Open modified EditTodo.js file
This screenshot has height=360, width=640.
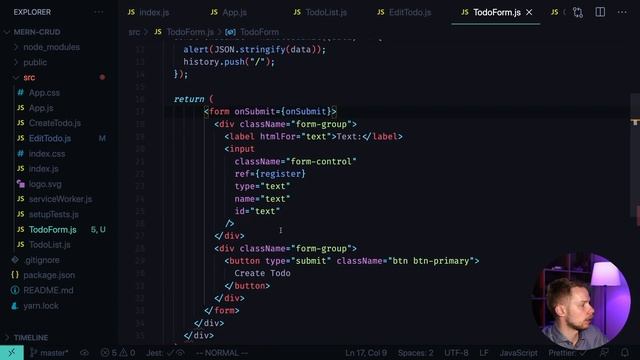[x=50, y=138]
